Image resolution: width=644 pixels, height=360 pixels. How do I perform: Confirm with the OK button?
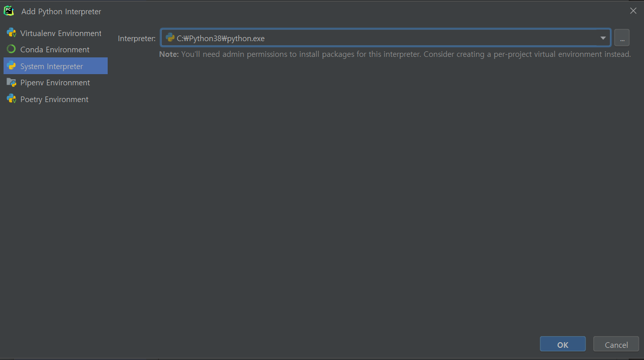click(x=563, y=344)
